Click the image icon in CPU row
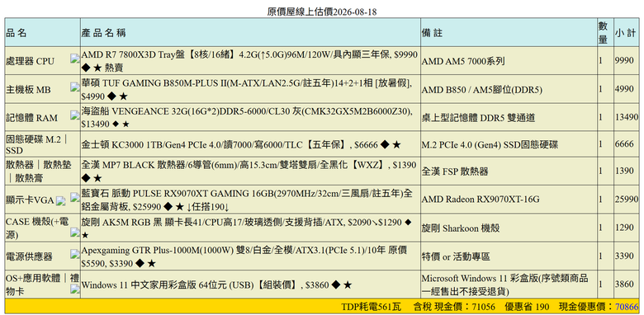644x315 pixels. click(75, 59)
